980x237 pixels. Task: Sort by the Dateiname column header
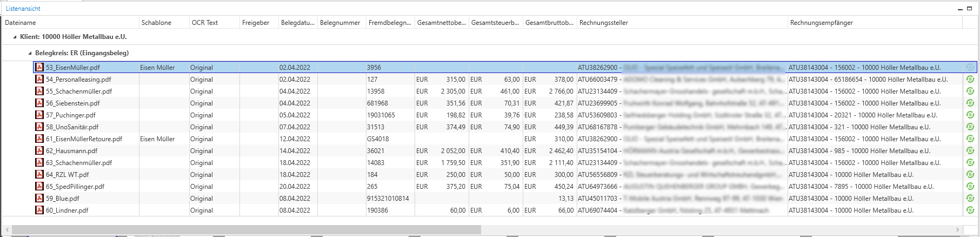point(21,23)
